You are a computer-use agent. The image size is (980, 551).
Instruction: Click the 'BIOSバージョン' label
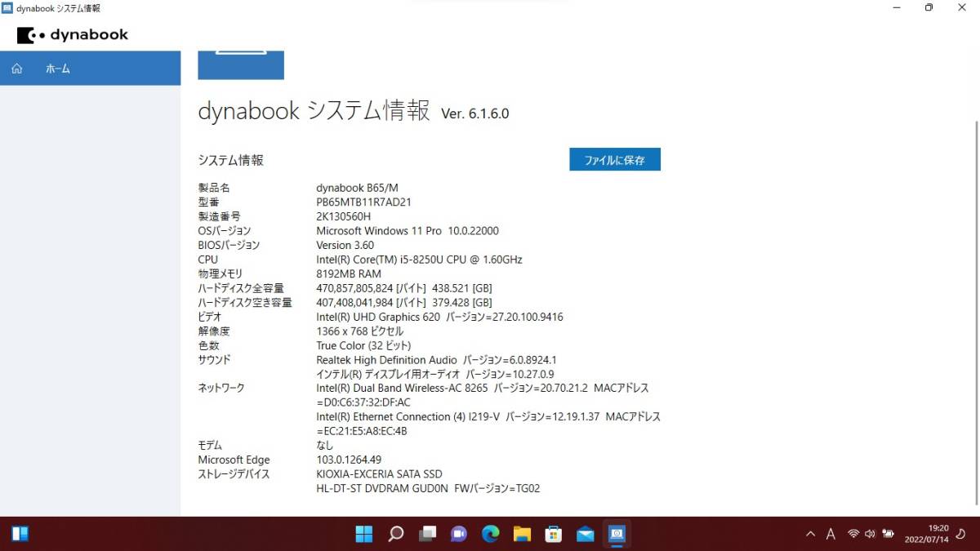(x=229, y=245)
